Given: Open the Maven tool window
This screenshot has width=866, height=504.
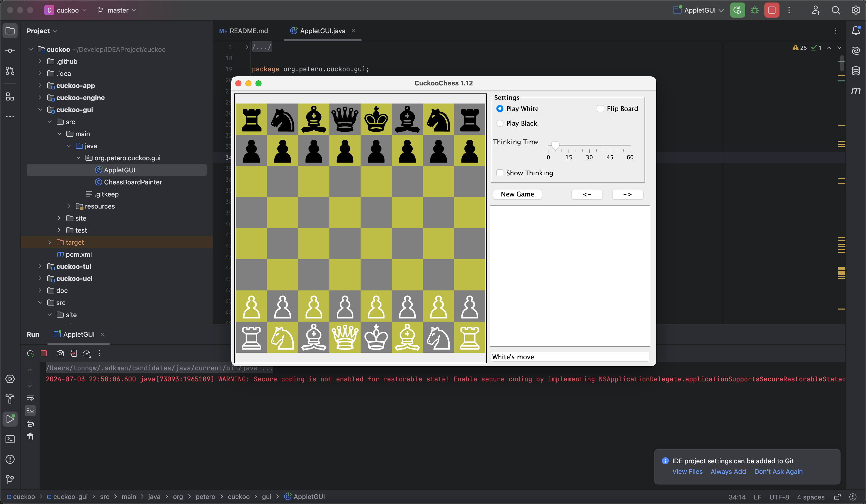Looking at the screenshot, I should (x=855, y=91).
